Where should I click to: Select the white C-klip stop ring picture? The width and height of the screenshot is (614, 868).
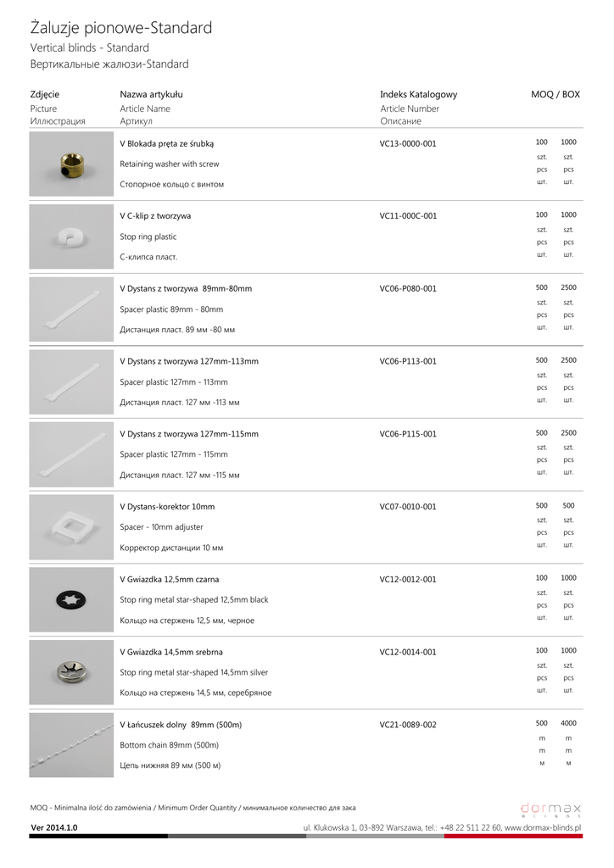pyautogui.click(x=71, y=237)
